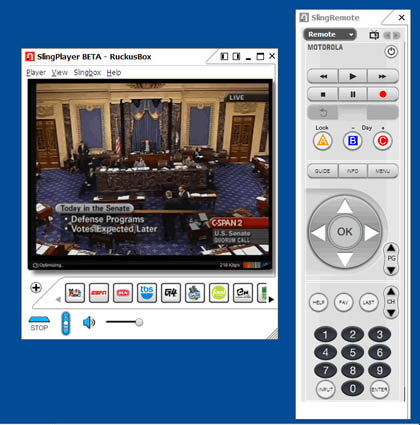The width and height of the screenshot is (420, 425).
Task: Tap number 0 on the keypad
Action: tap(352, 389)
